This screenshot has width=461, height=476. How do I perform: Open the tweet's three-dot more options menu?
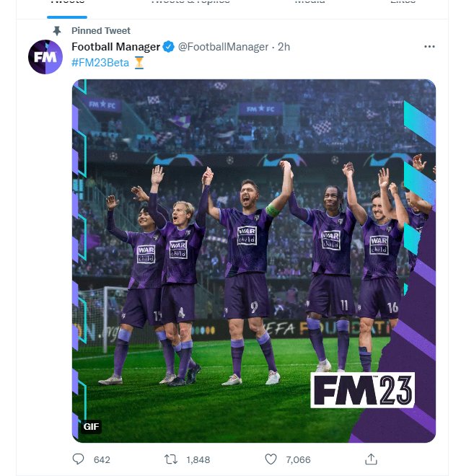coord(429,47)
